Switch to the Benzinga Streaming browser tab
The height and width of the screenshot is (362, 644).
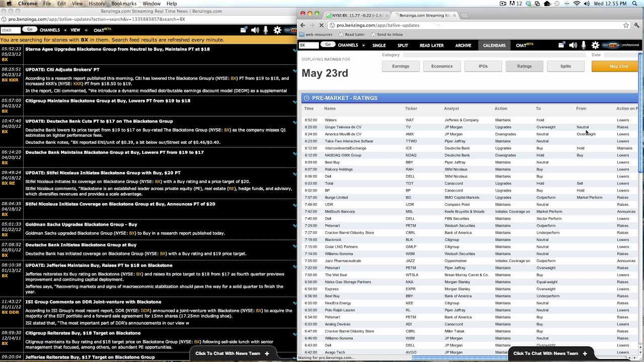click(x=425, y=15)
